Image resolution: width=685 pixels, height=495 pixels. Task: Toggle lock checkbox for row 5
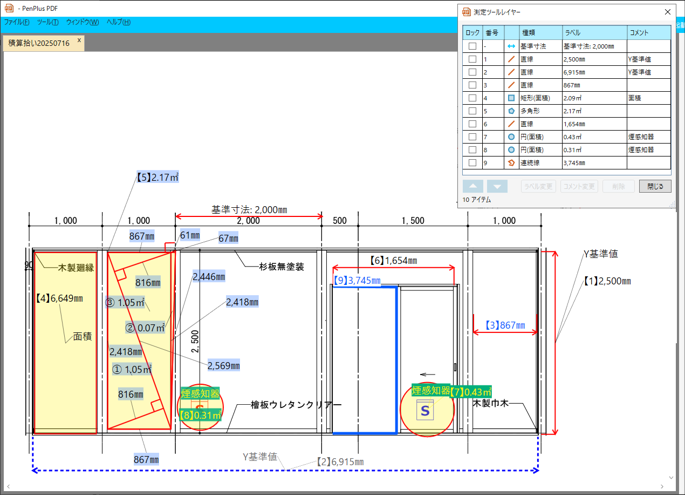(x=472, y=111)
